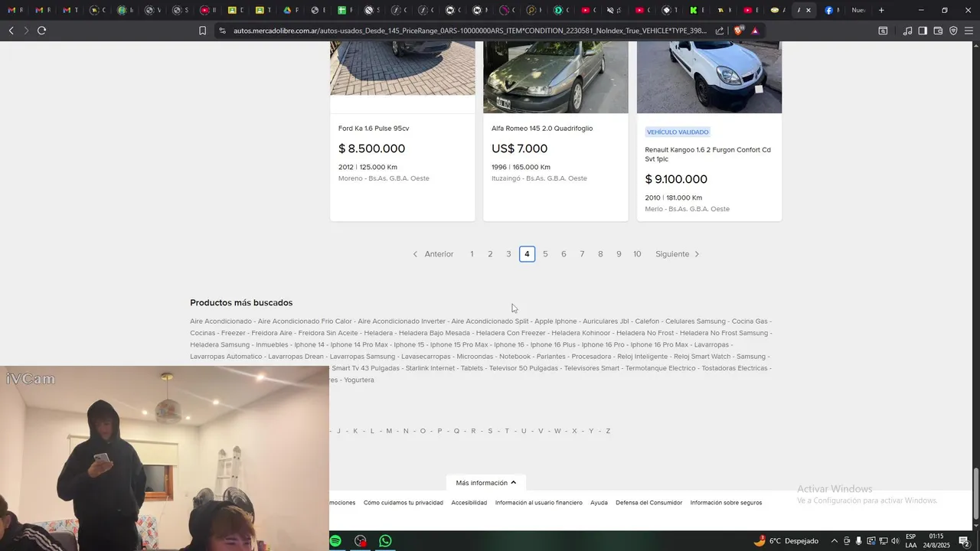Open results page 1
Viewport: 980px width, 551px height.
coord(472,254)
